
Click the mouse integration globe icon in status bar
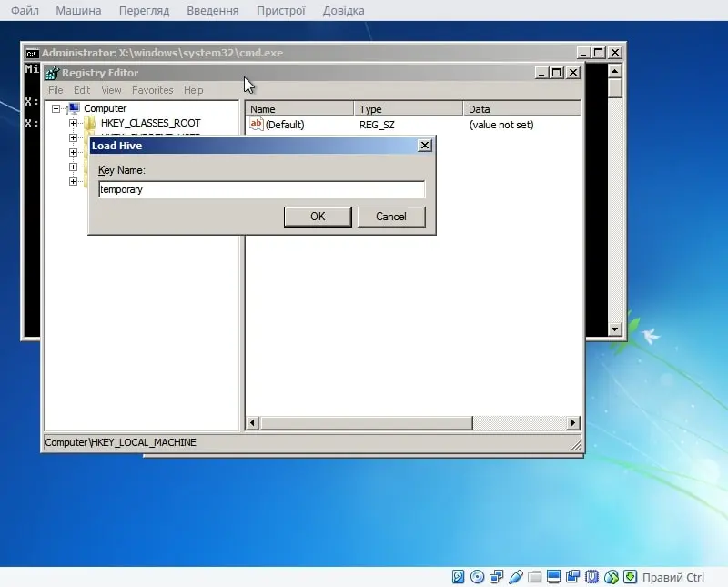[x=611, y=577]
